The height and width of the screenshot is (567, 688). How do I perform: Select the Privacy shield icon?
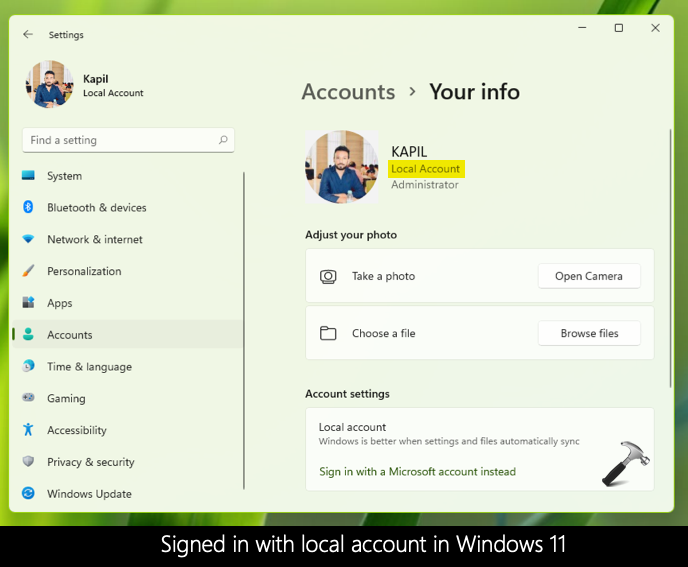[x=28, y=461]
